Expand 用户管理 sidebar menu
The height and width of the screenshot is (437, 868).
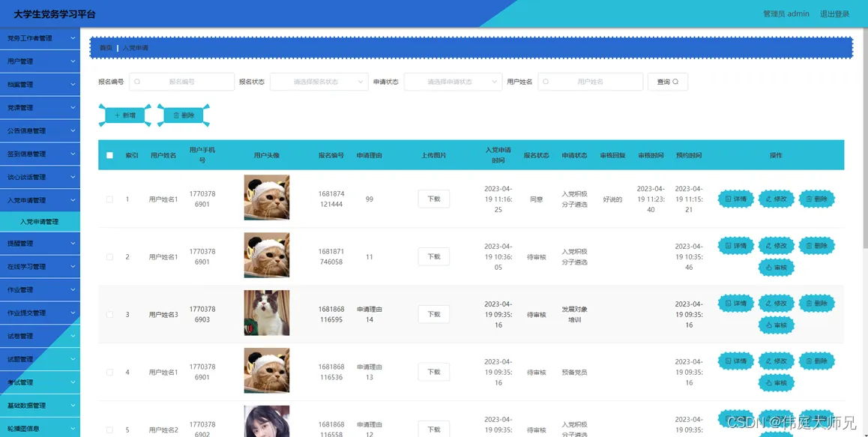click(40, 61)
